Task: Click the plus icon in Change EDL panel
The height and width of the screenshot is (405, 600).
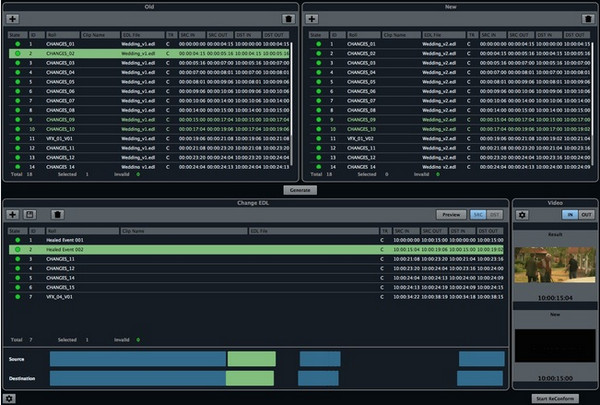Action: coord(13,214)
